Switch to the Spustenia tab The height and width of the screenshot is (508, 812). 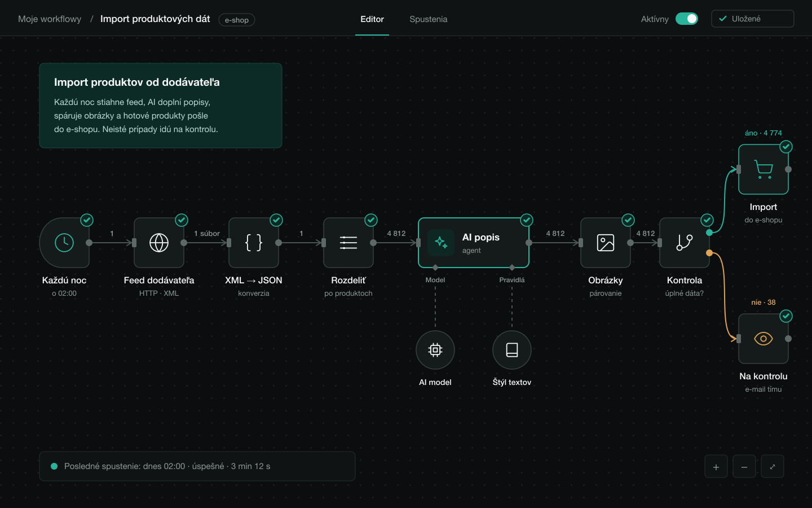coord(429,19)
